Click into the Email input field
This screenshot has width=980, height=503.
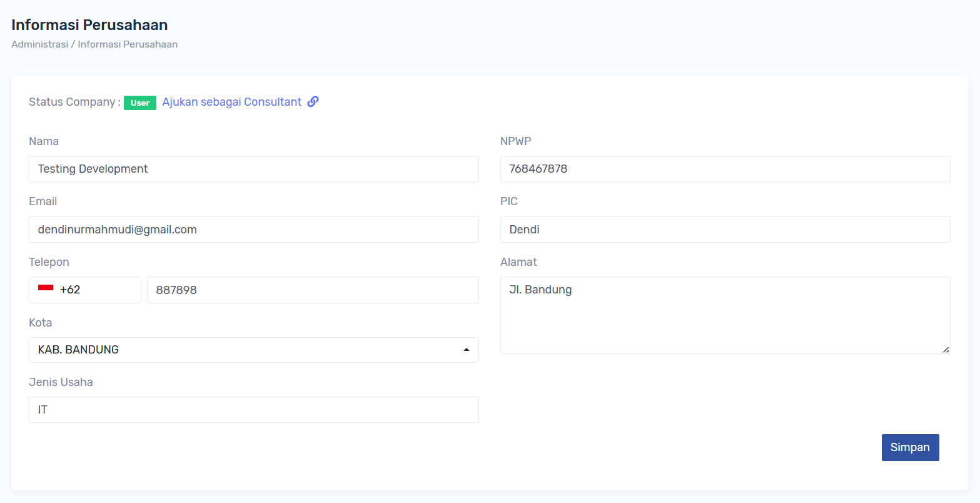point(253,230)
